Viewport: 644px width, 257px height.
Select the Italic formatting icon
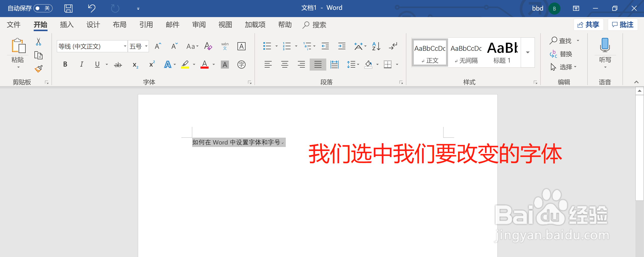[81, 64]
